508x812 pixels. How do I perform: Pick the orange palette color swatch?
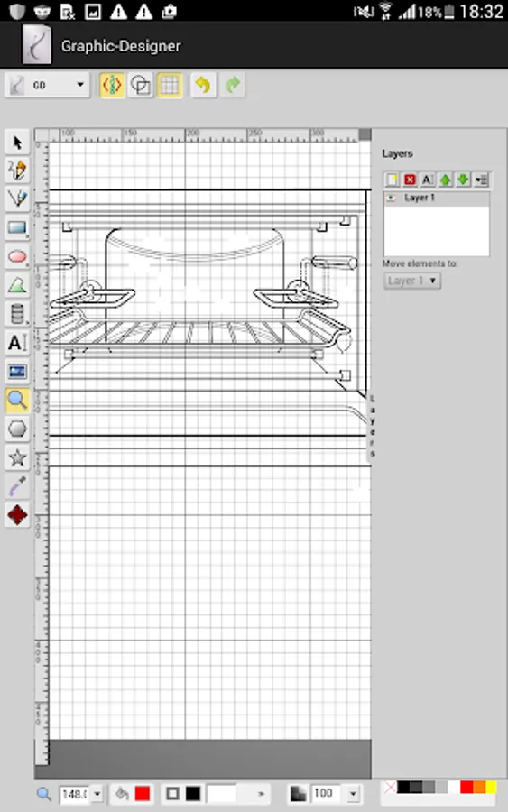pyautogui.click(x=479, y=787)
